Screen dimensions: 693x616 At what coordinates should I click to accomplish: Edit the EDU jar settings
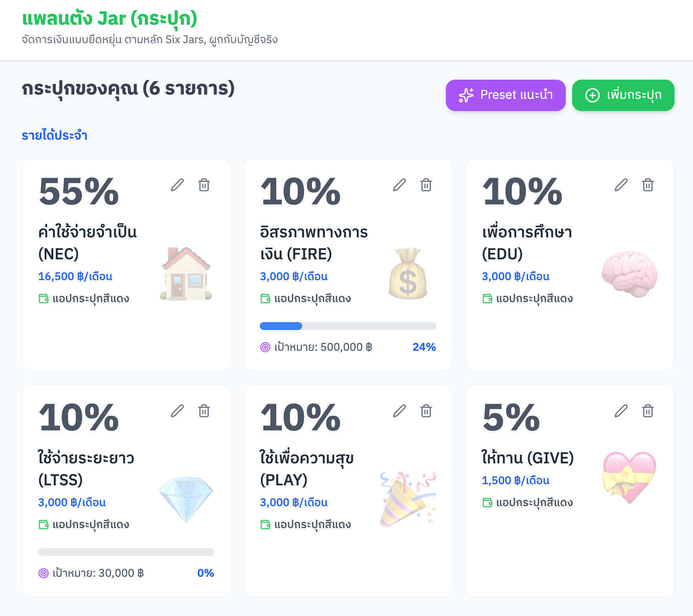pos(621,186)
